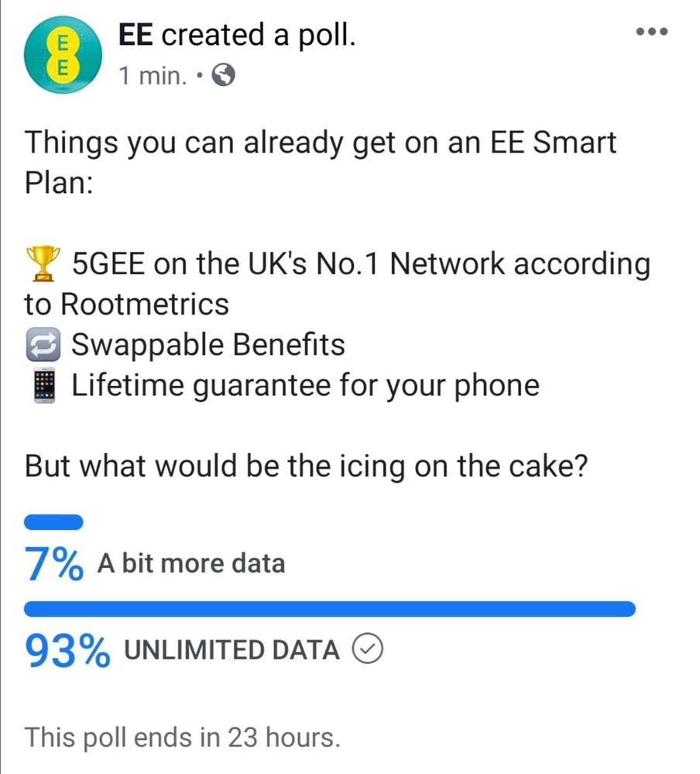This screenshot has height=774, width=700.
Task: Click the 93% percentage figure
Action: point(67,651)
